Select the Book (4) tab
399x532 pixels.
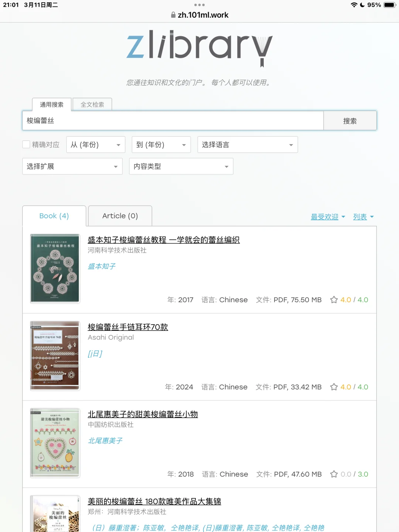(54, 216)
